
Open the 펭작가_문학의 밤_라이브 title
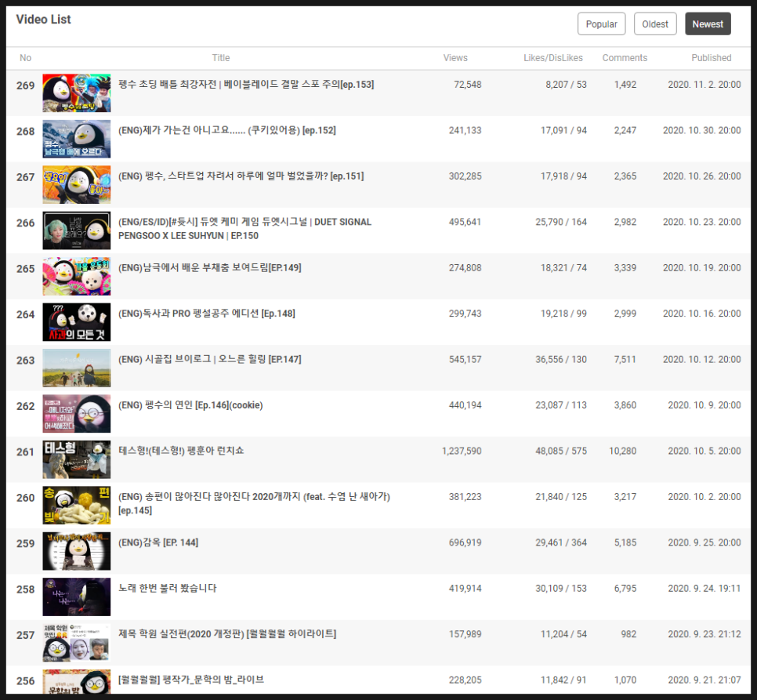[x=191, y=680]
